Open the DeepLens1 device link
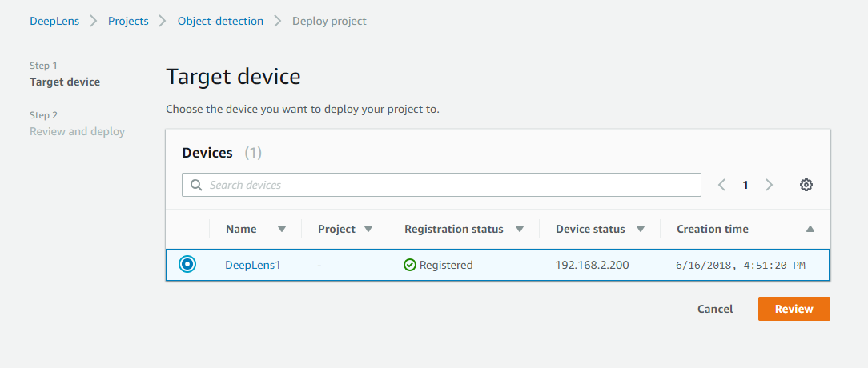The width and height of the screenshot is (868, 368). coord(252,265)
